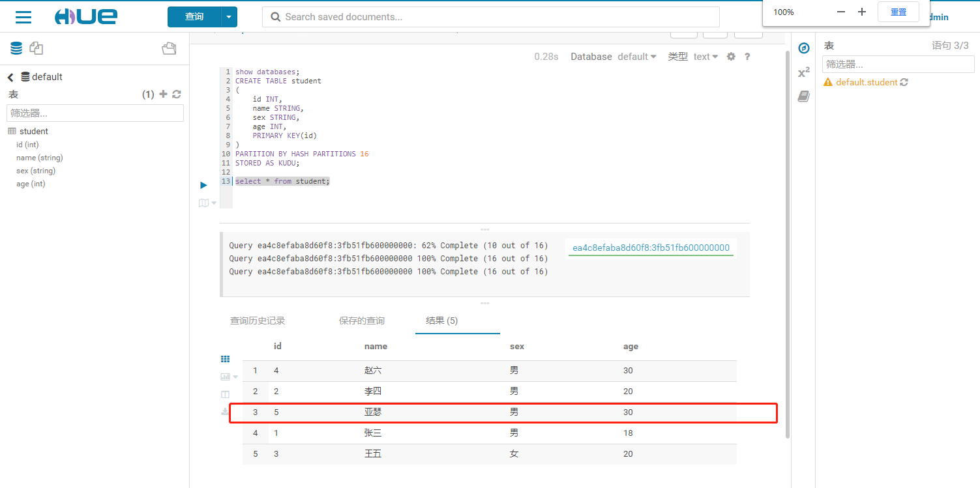The height and width of the screenshot is (488, 980).
Task: Select the sex (string) column
Action: [36, 171]
